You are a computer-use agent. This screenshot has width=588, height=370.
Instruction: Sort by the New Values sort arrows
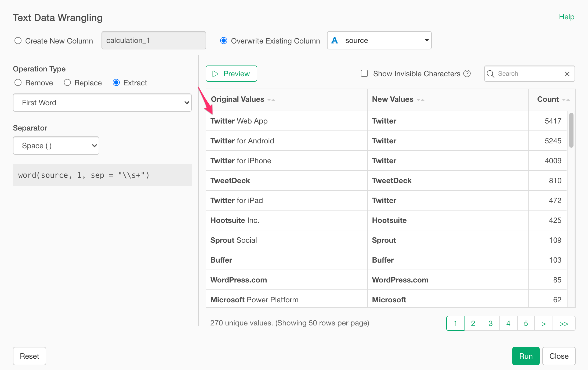click(420, 100)
